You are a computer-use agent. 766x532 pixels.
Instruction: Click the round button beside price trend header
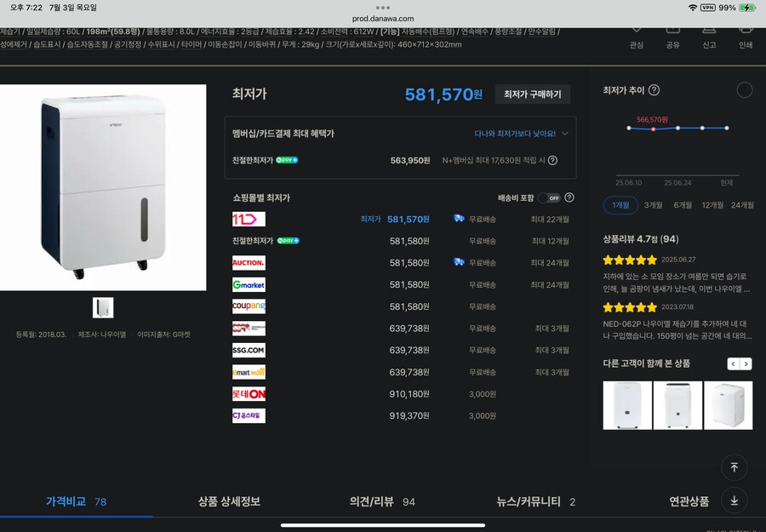point(744,90)
